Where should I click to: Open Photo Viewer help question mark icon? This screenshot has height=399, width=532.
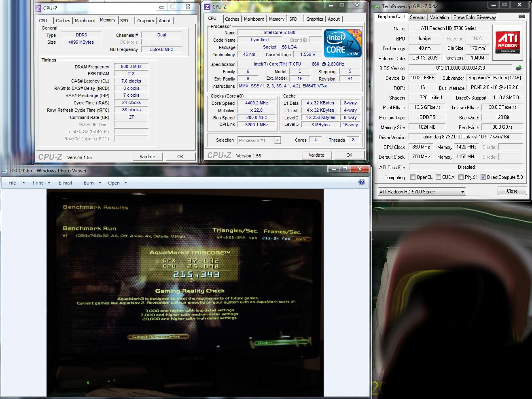[362, 183]
